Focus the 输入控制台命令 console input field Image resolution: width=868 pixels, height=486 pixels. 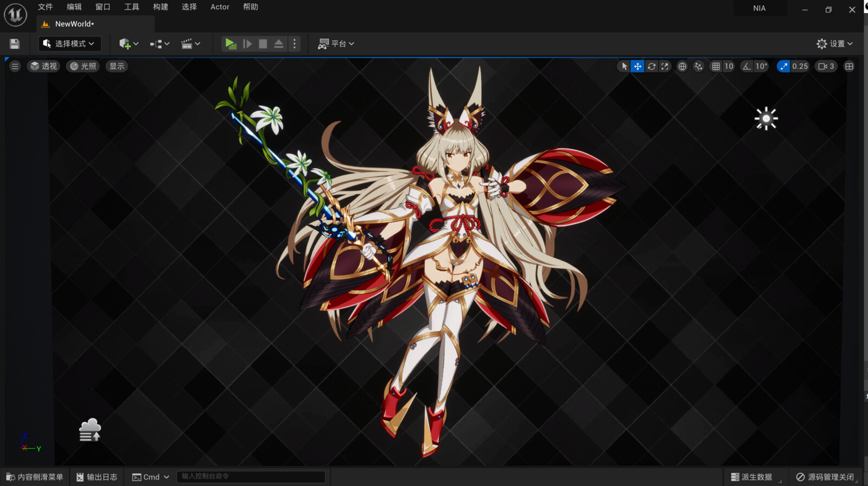point(251,477)
